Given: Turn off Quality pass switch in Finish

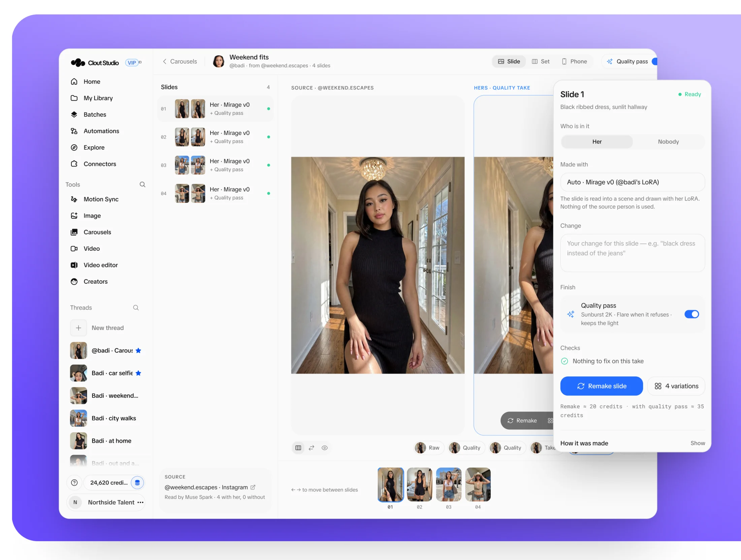Looking at the screenshot, I should (x=692, y=314).
